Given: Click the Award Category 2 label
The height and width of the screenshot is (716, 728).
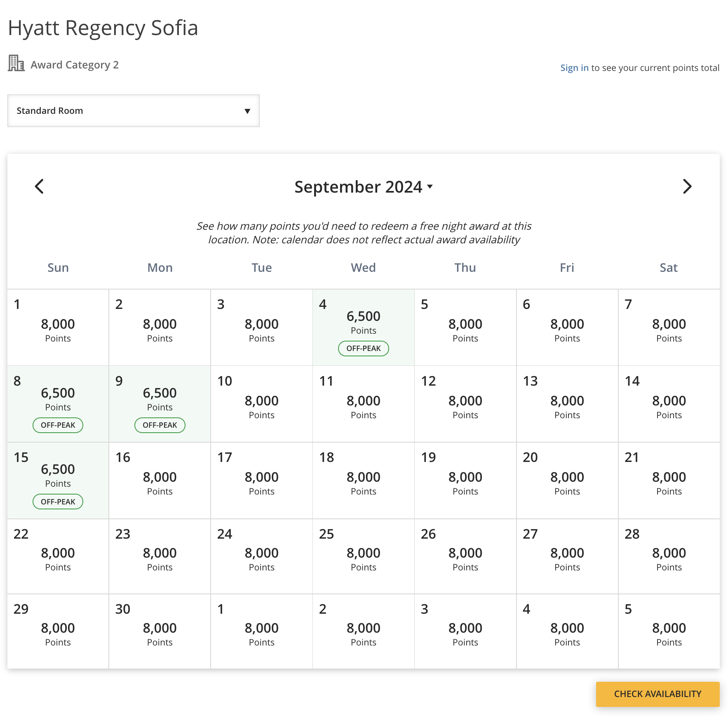Looking at the screenshot, I should tap(75, 65).
